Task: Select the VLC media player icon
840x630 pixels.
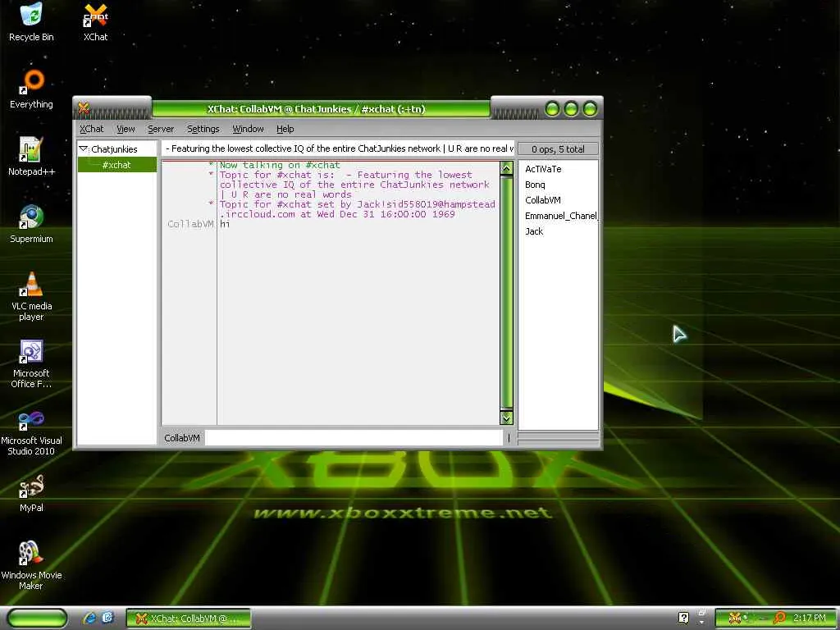Action: [x=31, y=295]
